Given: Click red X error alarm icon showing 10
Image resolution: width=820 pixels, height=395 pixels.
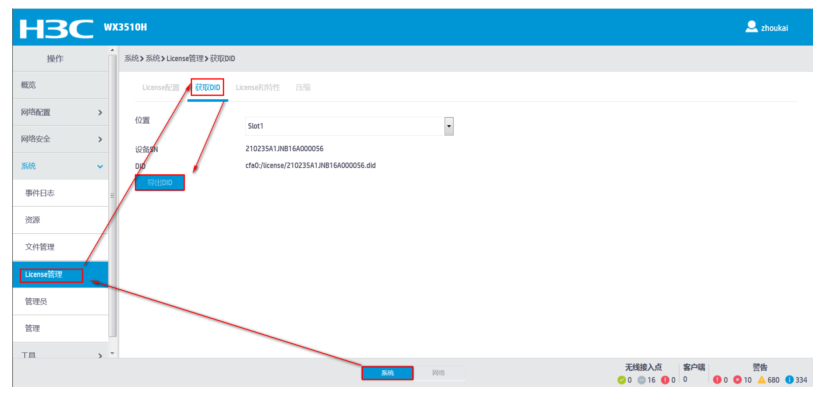Looking at the screenshot, I should [x=737, y=380].
